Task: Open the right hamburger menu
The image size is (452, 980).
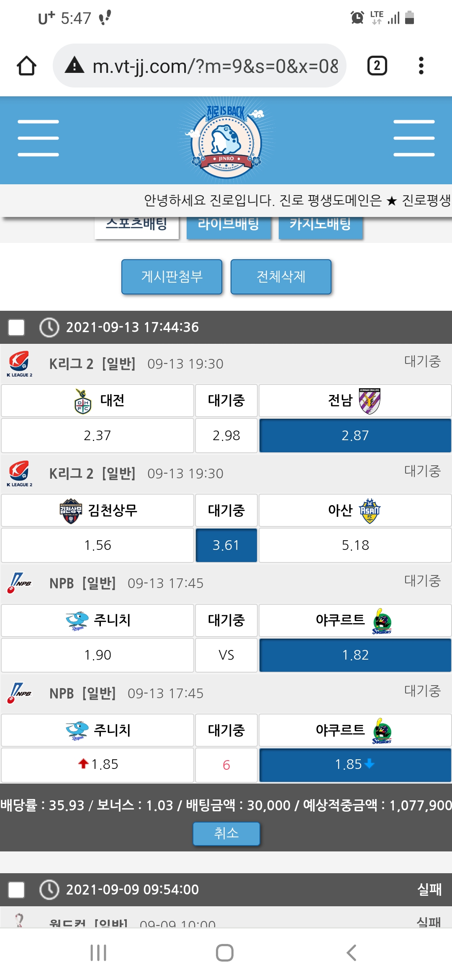Action: [x=414, y=138]
